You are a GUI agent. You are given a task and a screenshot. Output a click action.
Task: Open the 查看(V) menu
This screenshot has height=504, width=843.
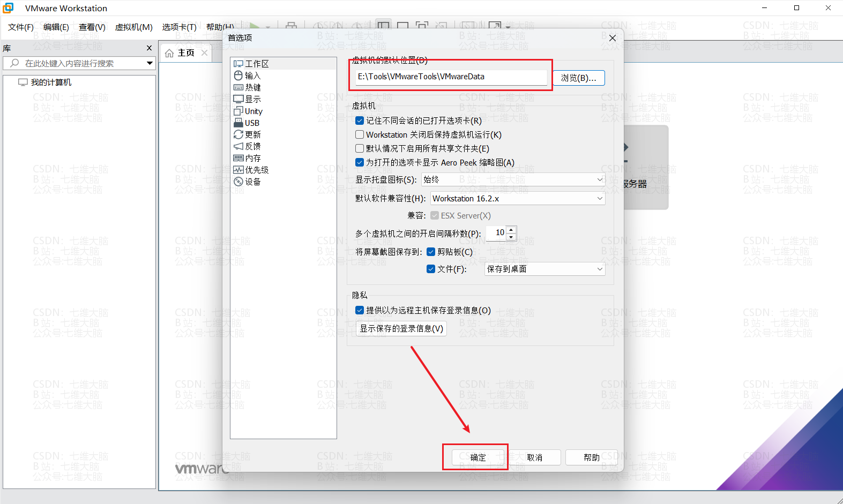(x=92, y=27)
